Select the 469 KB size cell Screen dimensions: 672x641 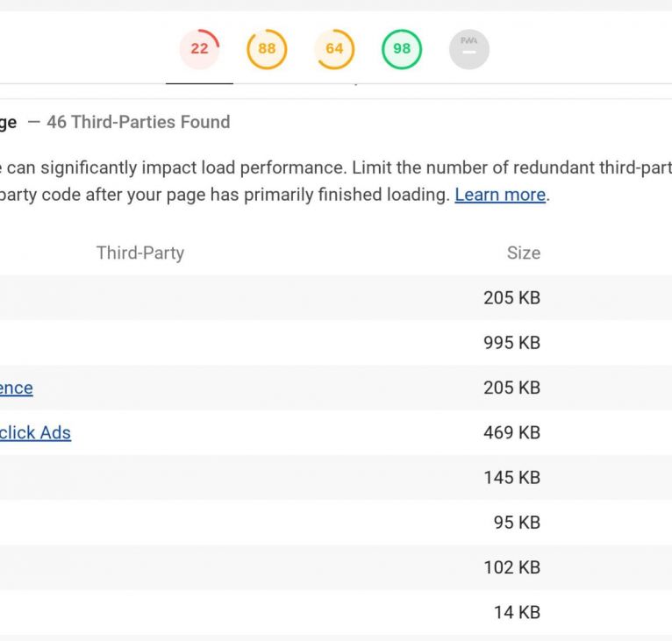511,432
